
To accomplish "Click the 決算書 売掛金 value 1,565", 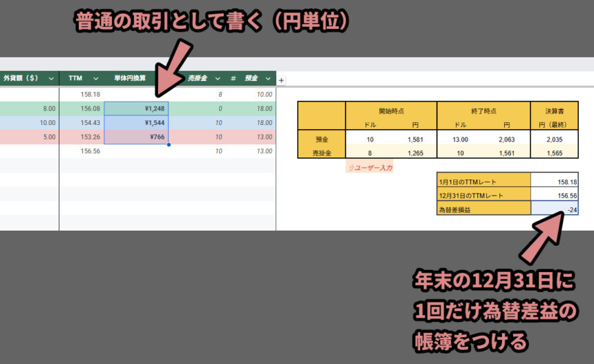I will click(553, 153).
